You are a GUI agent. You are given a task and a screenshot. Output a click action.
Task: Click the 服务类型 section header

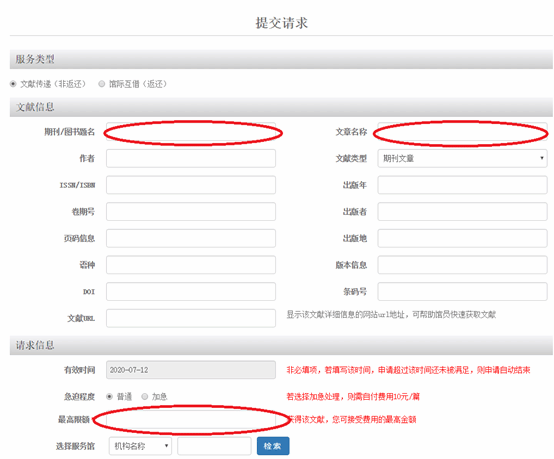click(x=281, y=59)
